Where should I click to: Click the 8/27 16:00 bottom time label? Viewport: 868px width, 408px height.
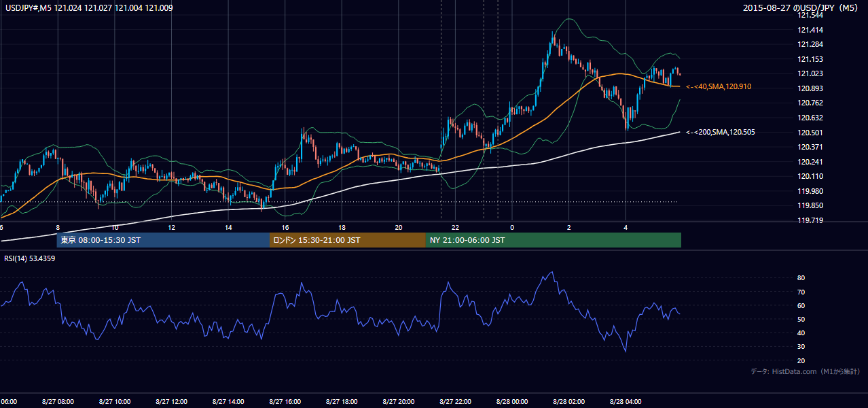285,402
